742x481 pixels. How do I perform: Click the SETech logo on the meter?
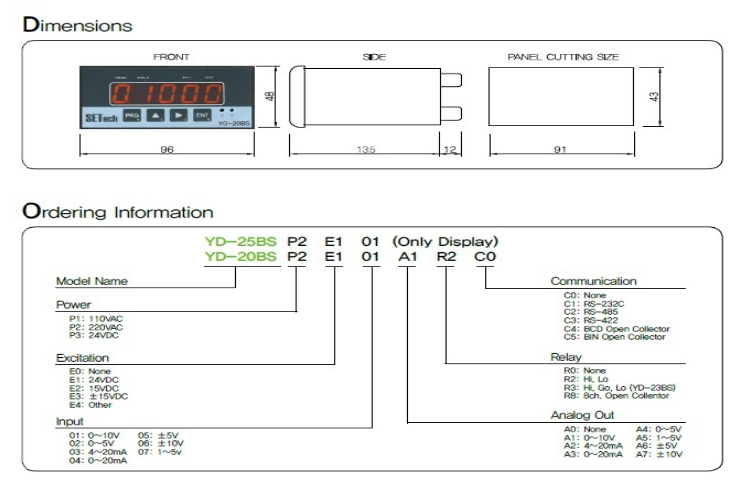[x=99, y=116]
